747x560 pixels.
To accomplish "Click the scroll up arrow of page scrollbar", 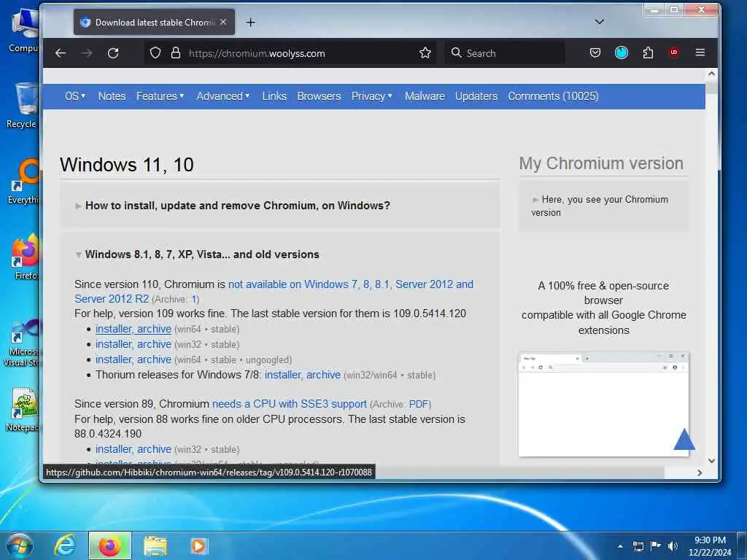I will pos(711,74).
